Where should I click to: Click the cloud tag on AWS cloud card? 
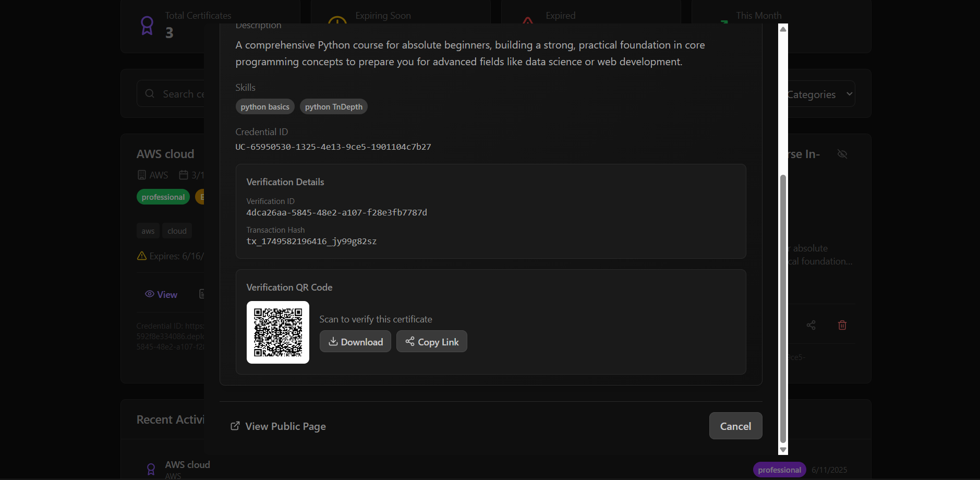[x=177, y=231]
